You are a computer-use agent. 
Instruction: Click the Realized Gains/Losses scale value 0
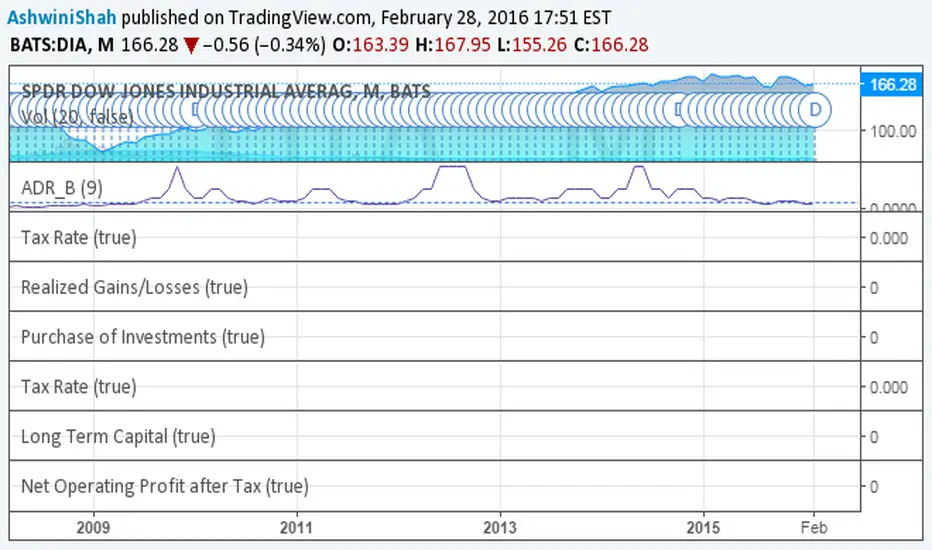tap(874, 288)
